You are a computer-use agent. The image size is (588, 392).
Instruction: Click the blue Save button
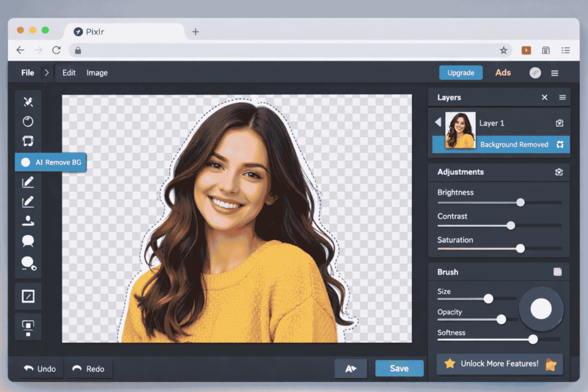click(x=399, y=368)
